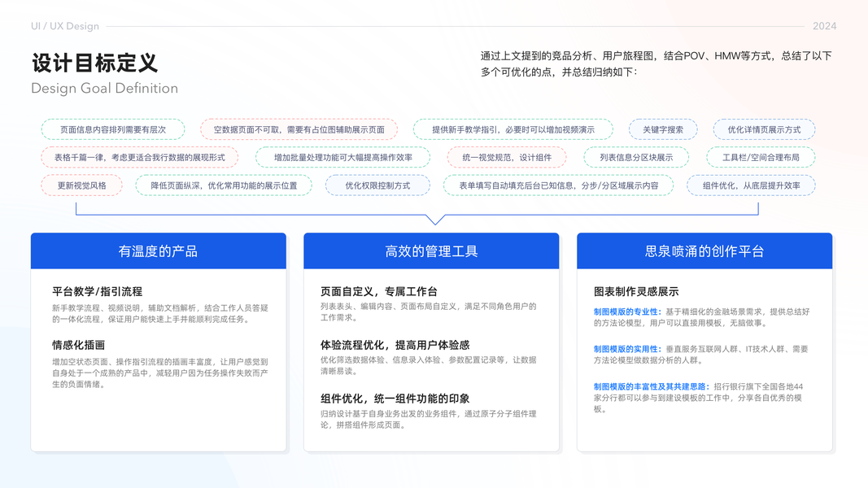
Task: Select the 优化筛选数据体验 description paragraph
Action: click(x=429, y=366)
